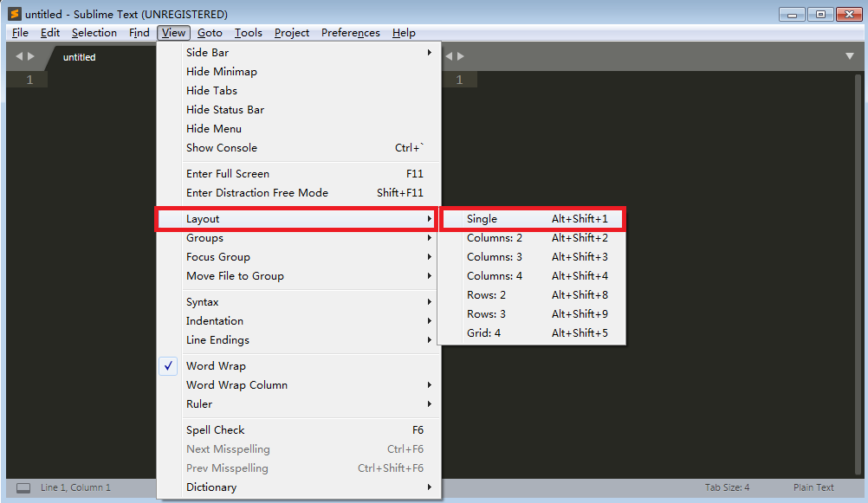Expand the Line Endings submenu

pos(300,339)
